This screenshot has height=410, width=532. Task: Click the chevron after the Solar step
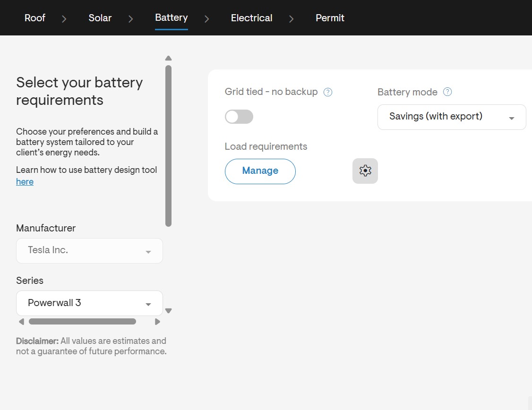130,18
